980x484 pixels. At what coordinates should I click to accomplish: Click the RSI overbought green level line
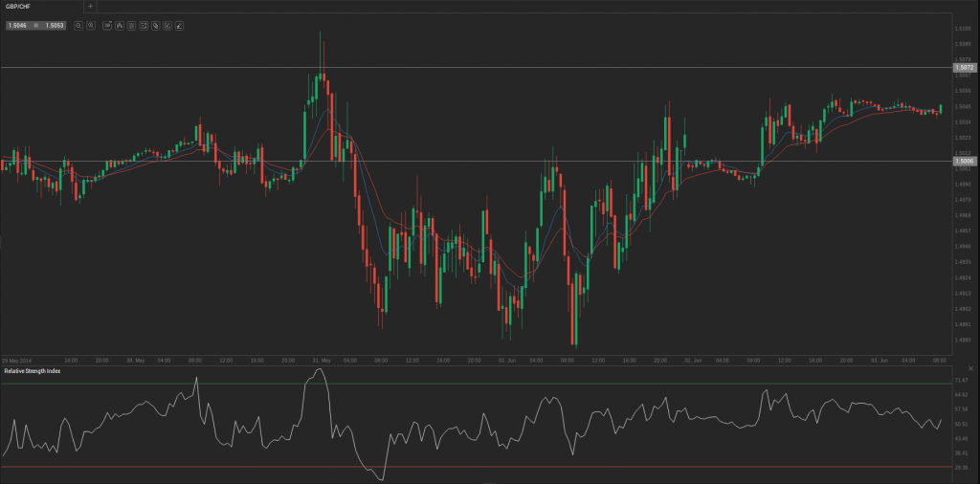(x=479, y=384)
